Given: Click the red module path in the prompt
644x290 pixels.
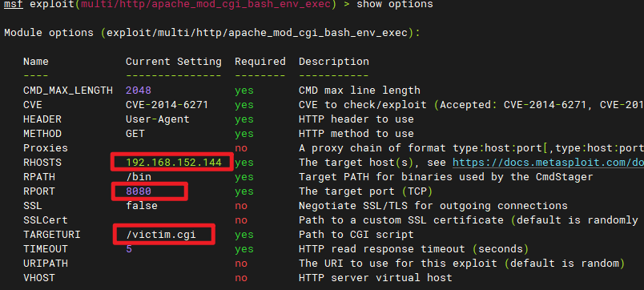Looking at the screenshot, I should (x=206, y=5).
